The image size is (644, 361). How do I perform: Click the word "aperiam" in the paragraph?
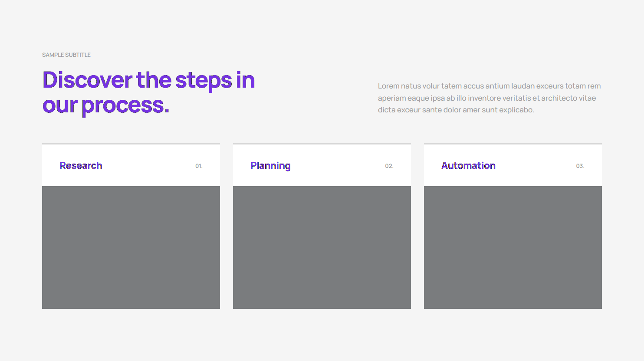coord(391,98)
